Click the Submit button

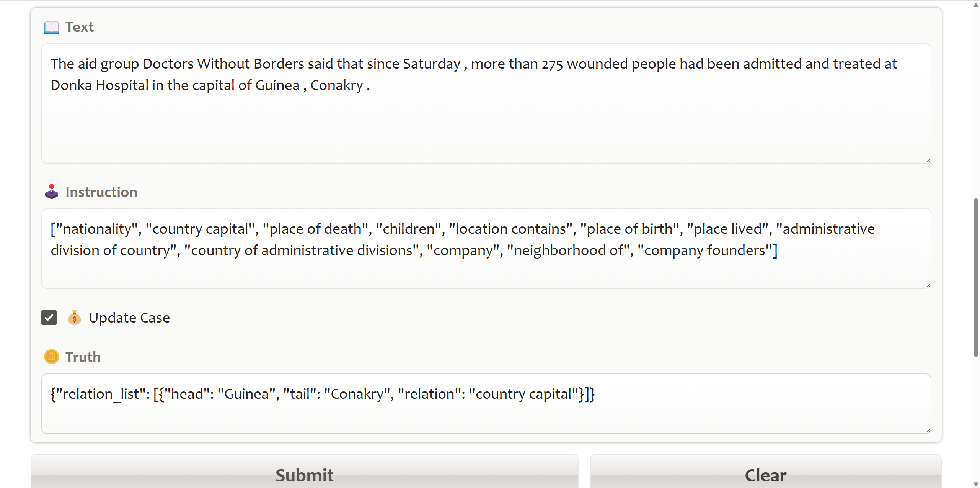pos(305,472)
